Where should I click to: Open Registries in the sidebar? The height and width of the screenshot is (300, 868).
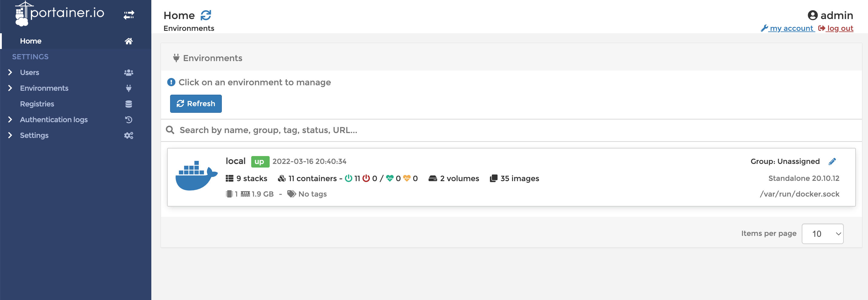tap(37, 104)
